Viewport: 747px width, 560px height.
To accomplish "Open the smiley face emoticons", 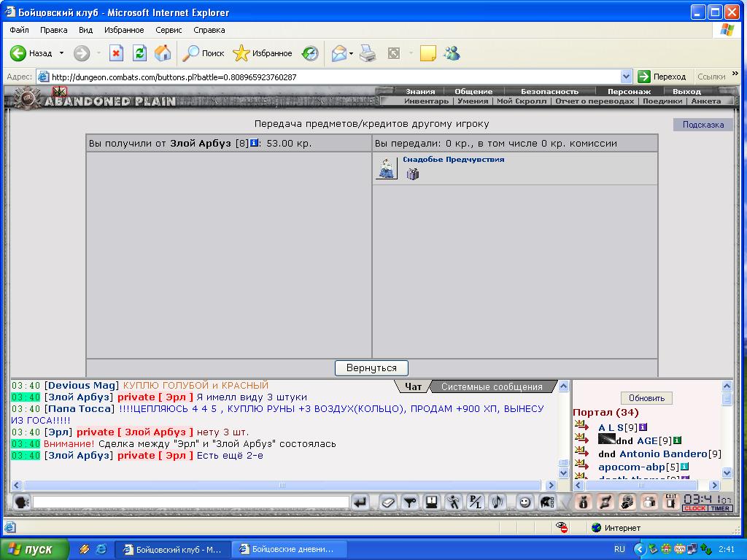I will [x=525, y=502].
